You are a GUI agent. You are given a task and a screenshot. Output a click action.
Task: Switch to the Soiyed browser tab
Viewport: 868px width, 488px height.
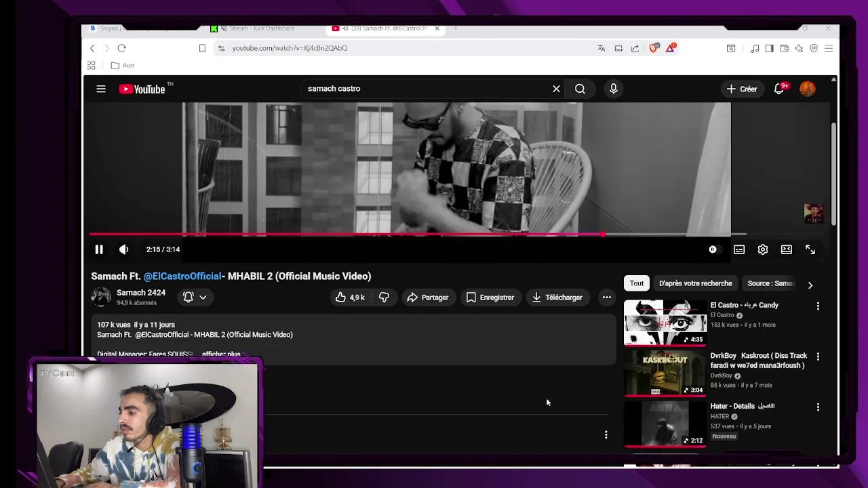click(142, 28)
